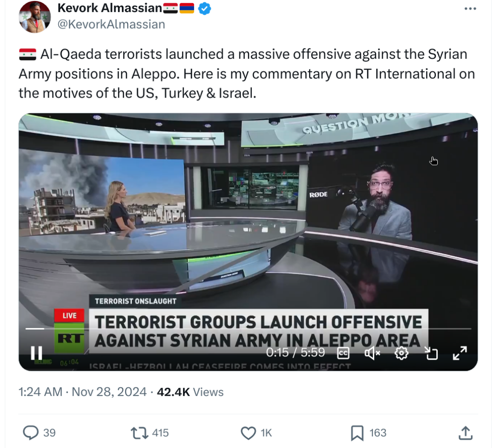Click the blue verified badge
This screenshot has height=448, width=497.
pyautogui.click(x=204, y=8)
